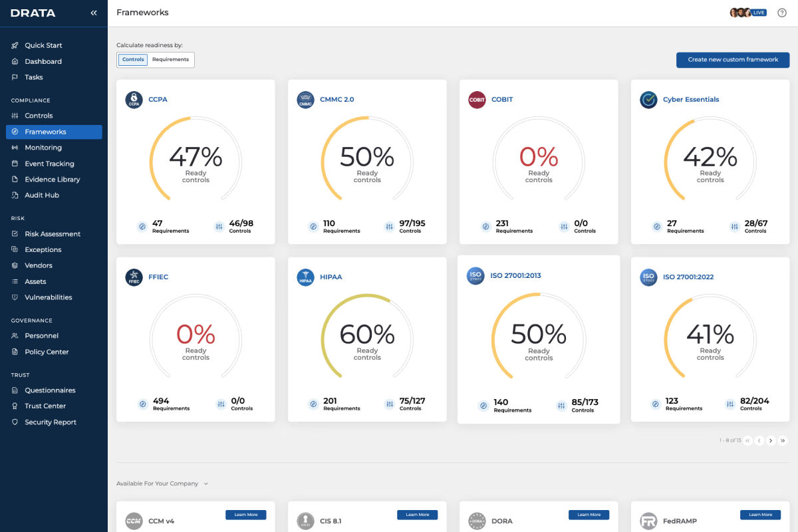798x532 pixels.
Task: Toggle readiness calculation to Requirements
Action: 170,60
